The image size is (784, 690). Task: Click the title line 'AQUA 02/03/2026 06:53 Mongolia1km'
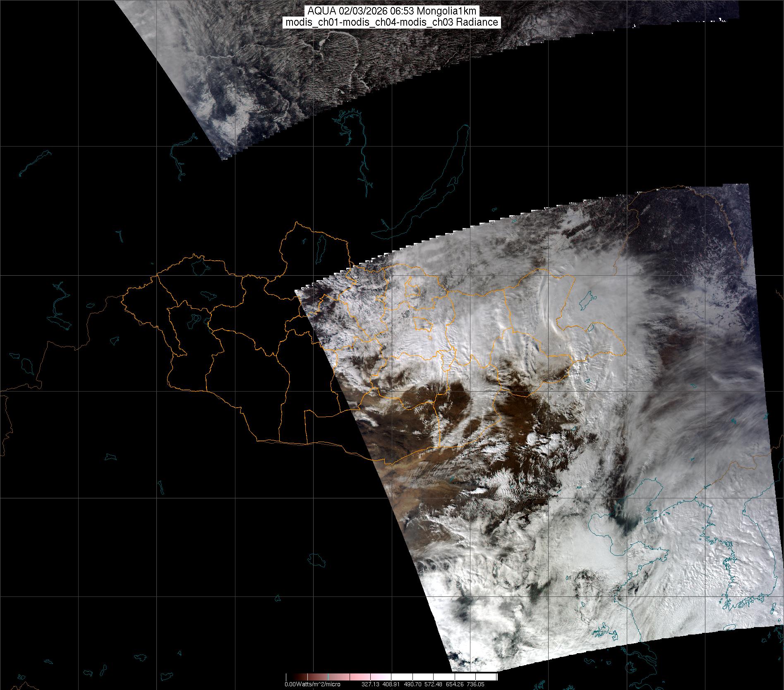pyautogui.click(x=392, y=11)
